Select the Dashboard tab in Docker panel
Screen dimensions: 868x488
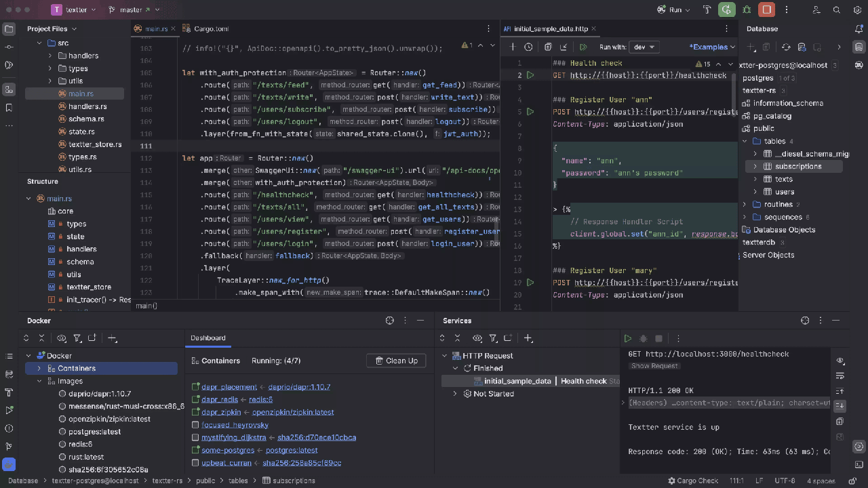[208, 338]
